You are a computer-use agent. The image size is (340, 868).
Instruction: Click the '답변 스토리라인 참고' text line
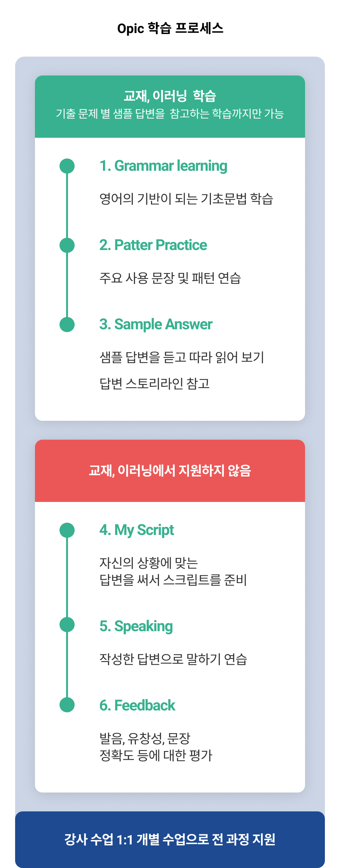(155, 383)
